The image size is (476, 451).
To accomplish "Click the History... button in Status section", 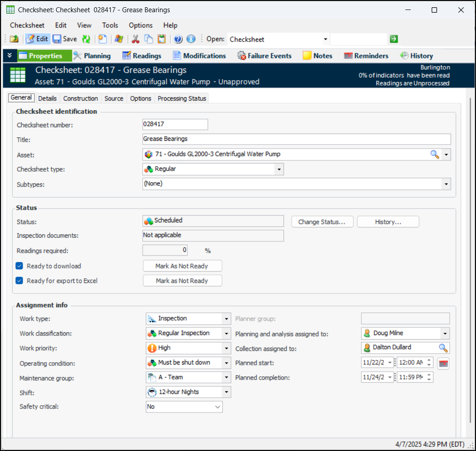I will tap(388, 222).
